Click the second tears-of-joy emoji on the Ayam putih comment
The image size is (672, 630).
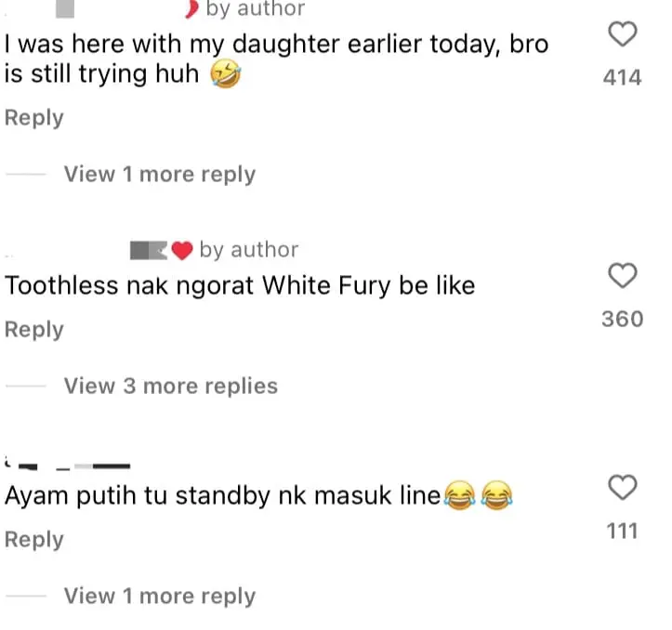[x=496, y=495]
